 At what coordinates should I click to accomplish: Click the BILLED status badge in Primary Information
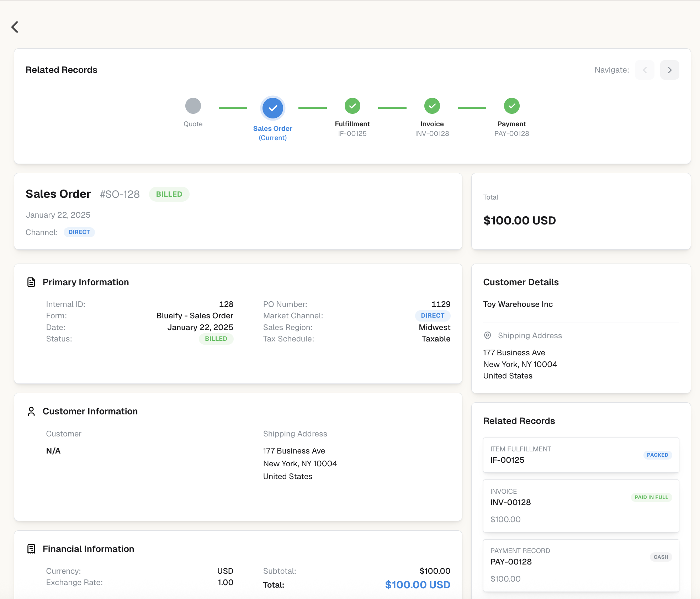click(216, 339)
